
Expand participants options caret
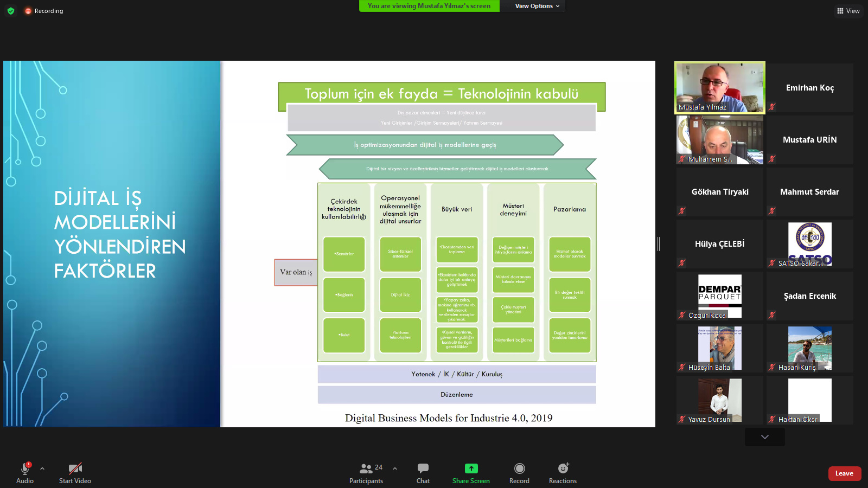coord(395,468)
